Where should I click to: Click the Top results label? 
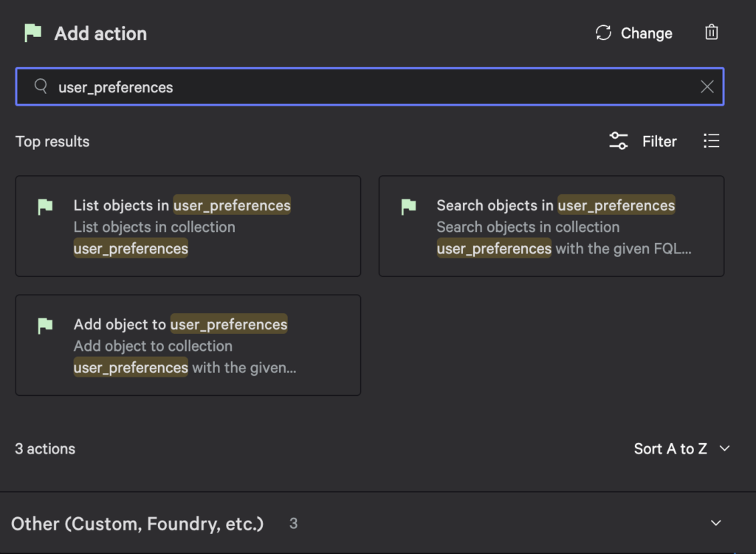pyautogui.click(x=52, y=141)
